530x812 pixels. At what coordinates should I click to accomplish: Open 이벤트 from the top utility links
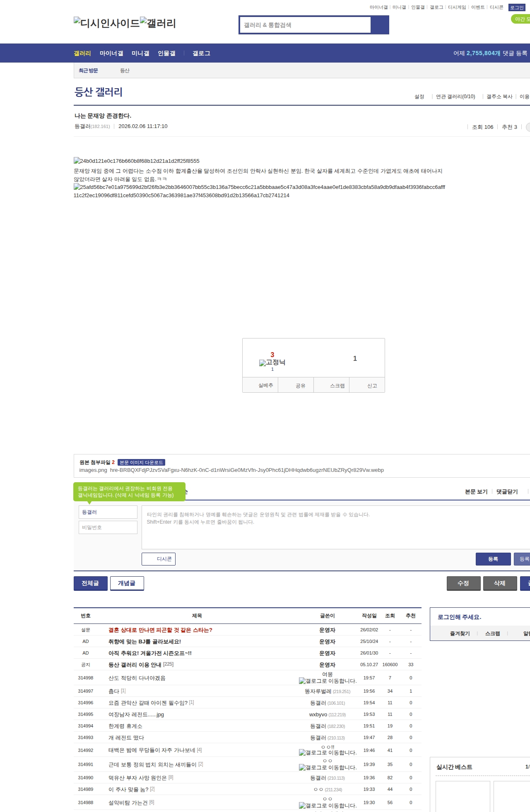[478, 7]
